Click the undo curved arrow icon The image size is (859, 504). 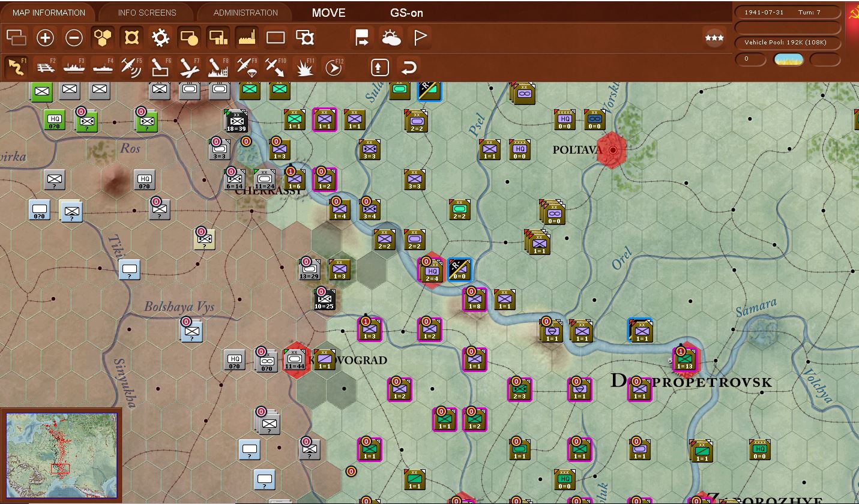tap(409, 67)
